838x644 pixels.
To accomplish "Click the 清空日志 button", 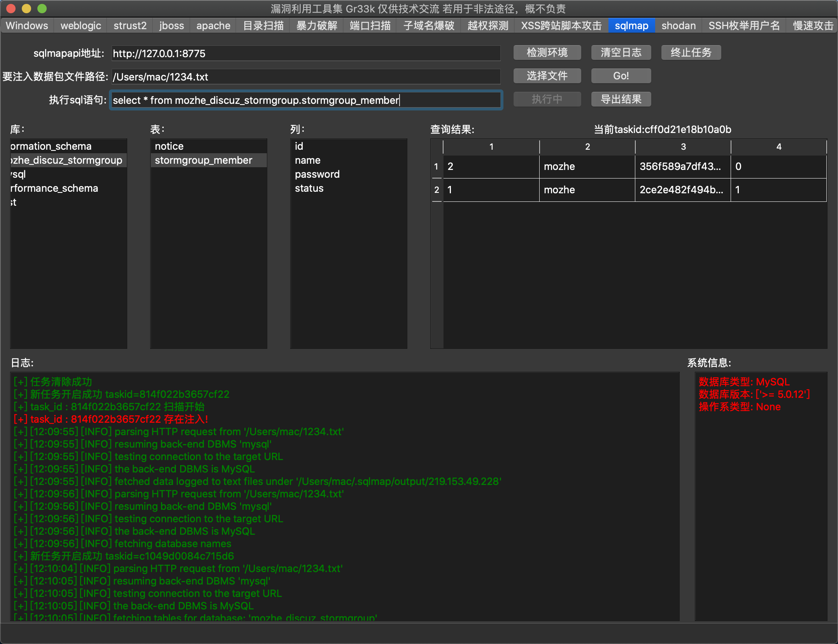I will [x=621, y=53].
